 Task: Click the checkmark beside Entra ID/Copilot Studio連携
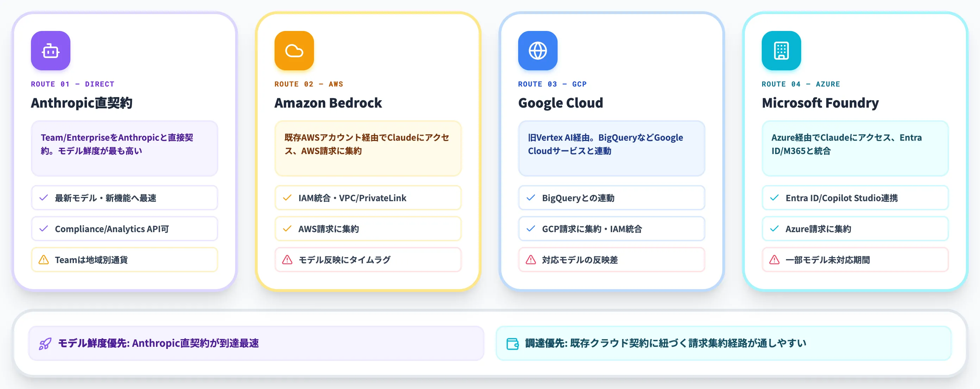(774, 198)
